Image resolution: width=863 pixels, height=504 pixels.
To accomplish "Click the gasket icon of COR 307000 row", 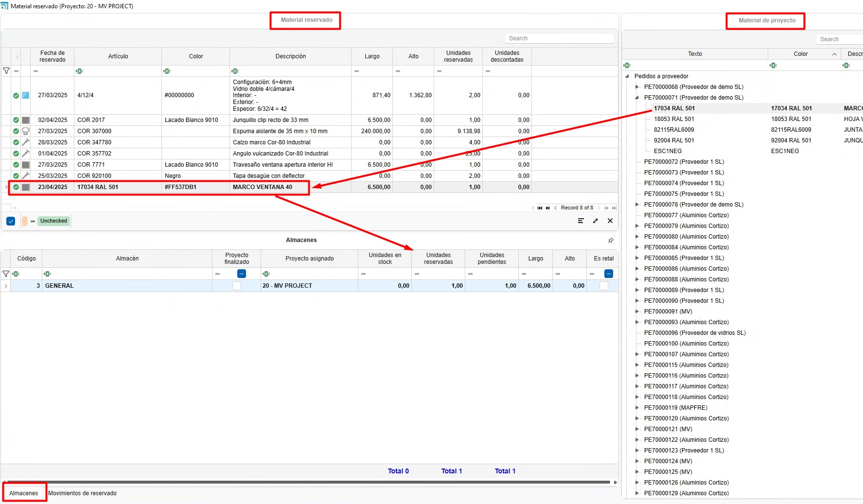I will (26, 131).
